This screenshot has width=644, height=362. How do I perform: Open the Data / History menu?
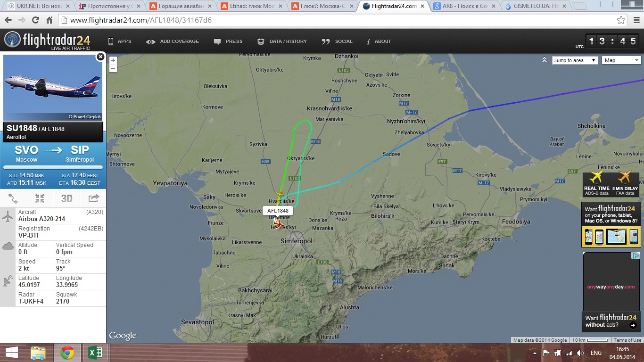[x=282, y=41]
